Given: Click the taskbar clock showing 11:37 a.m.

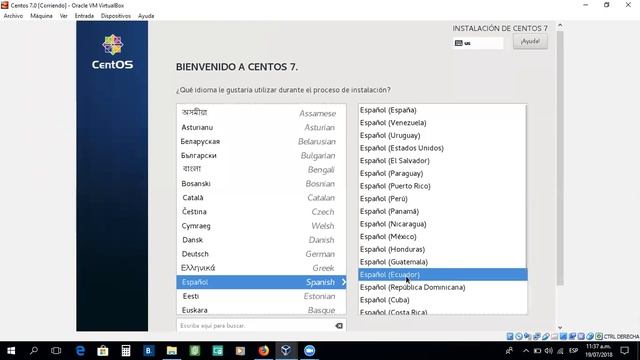Looking at the screenshot, I should click(x=599, y=351).
